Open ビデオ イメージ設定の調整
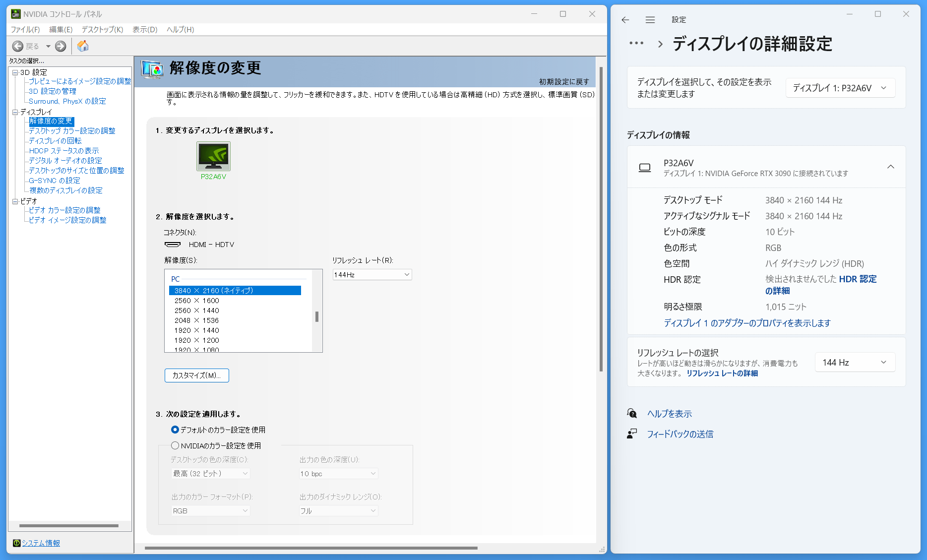The width and height of the screenshot is (927, 560). tap(67, 220)
